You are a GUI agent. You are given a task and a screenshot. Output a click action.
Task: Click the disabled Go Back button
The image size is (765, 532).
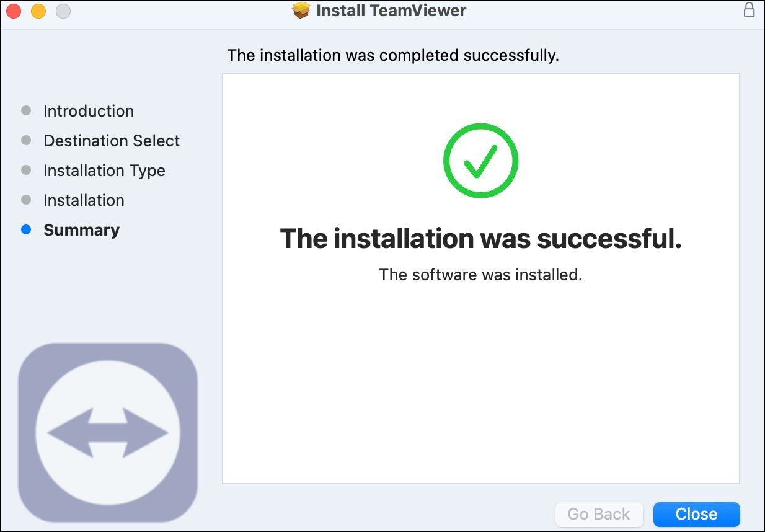pos(599,514)
